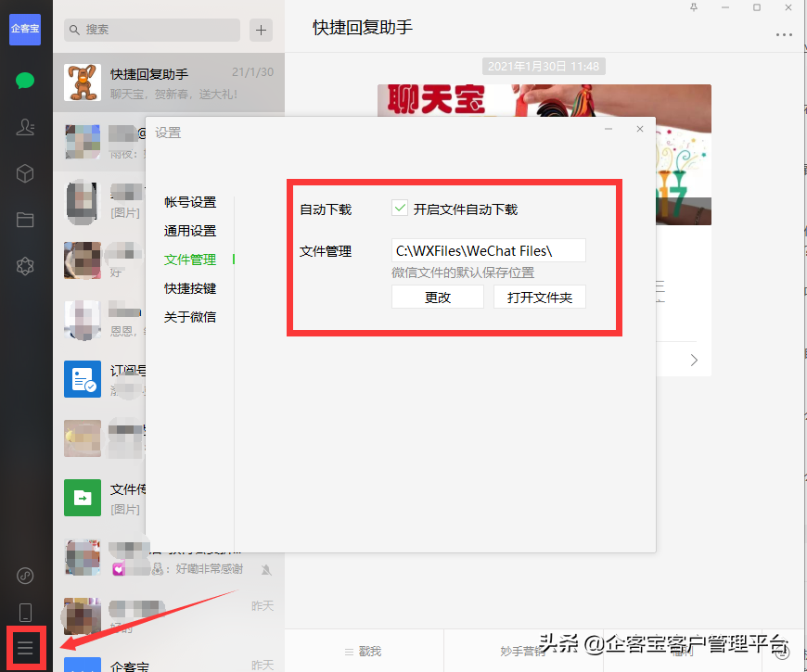Click the phone icon in sidebar
The height and width of the screenshot is (672, 807).
(25, 613)
